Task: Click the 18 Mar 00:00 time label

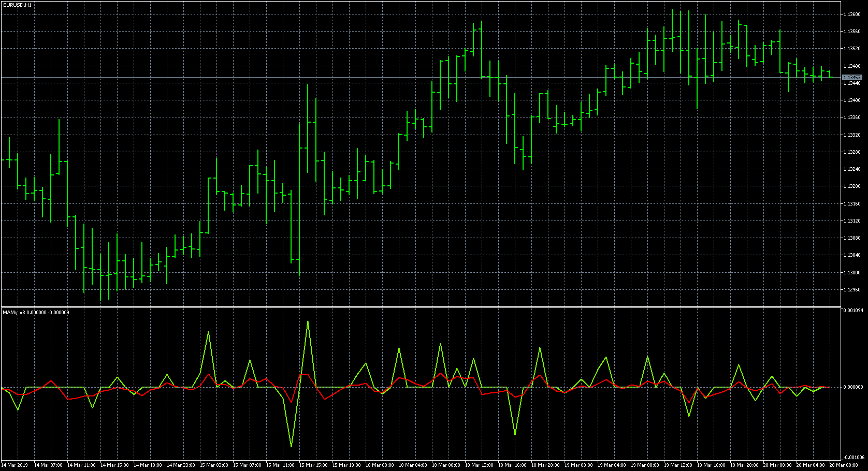Action: [380, 465]
